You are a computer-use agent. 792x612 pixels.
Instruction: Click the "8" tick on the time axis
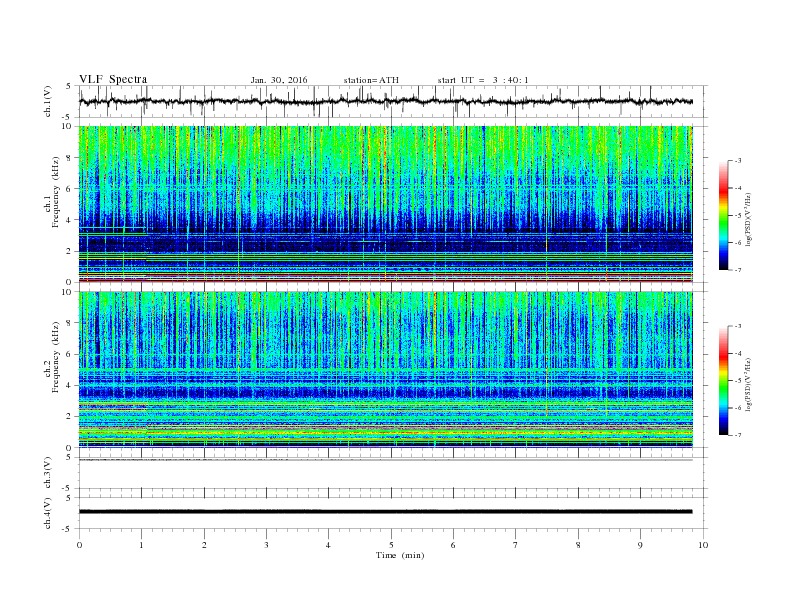tap(578, 545)
